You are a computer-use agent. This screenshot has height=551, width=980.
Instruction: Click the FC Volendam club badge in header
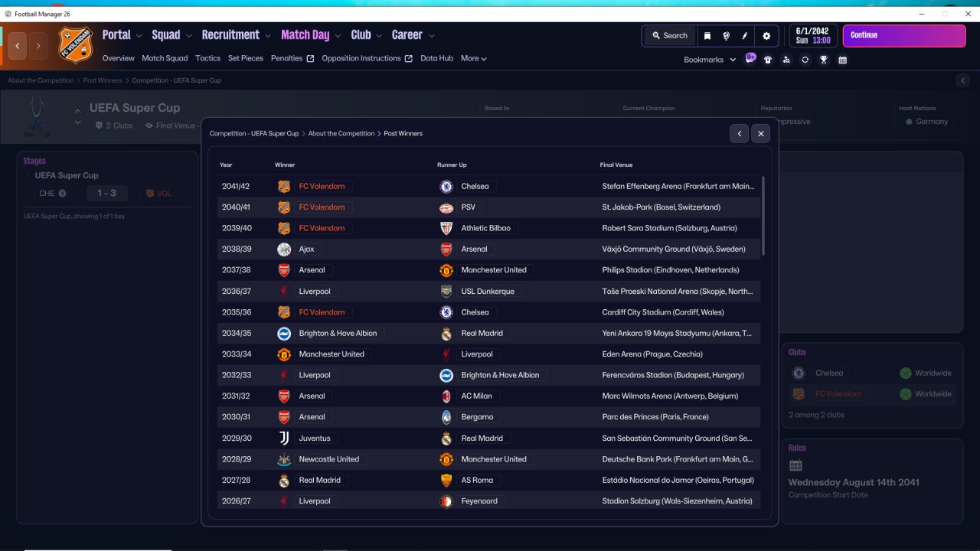(x=76, y=45)
